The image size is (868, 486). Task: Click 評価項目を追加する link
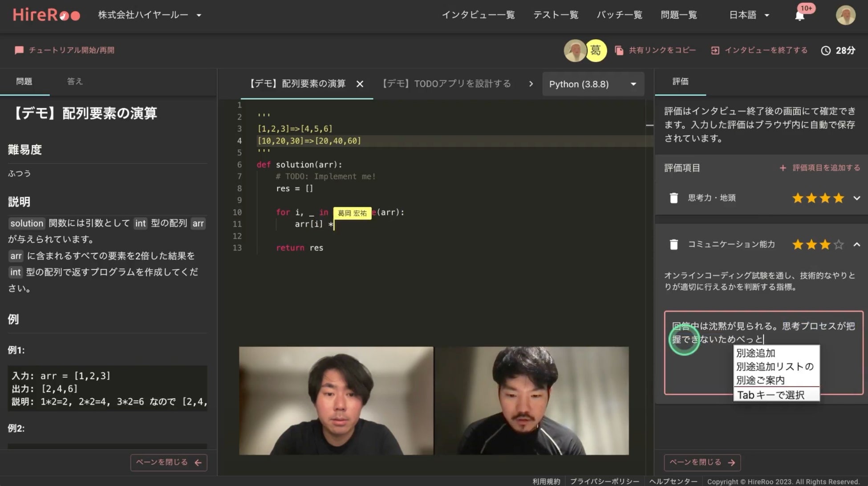(x=820, y=168)
